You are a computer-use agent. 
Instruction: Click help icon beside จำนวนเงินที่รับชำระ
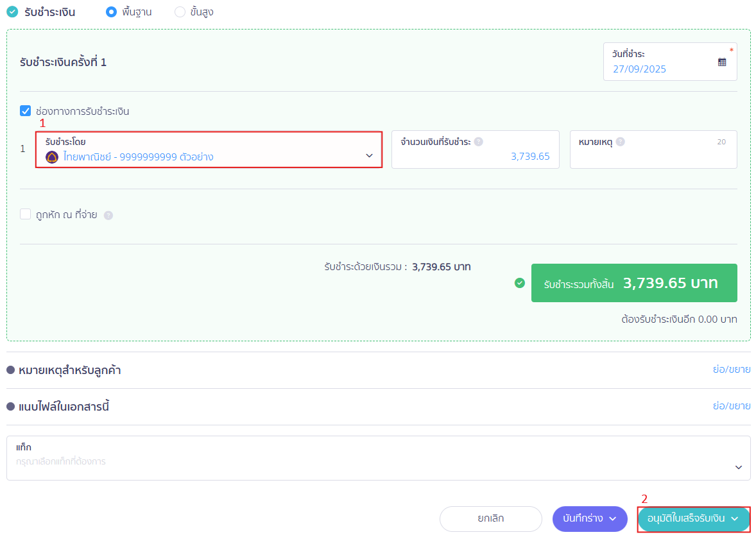478,142
